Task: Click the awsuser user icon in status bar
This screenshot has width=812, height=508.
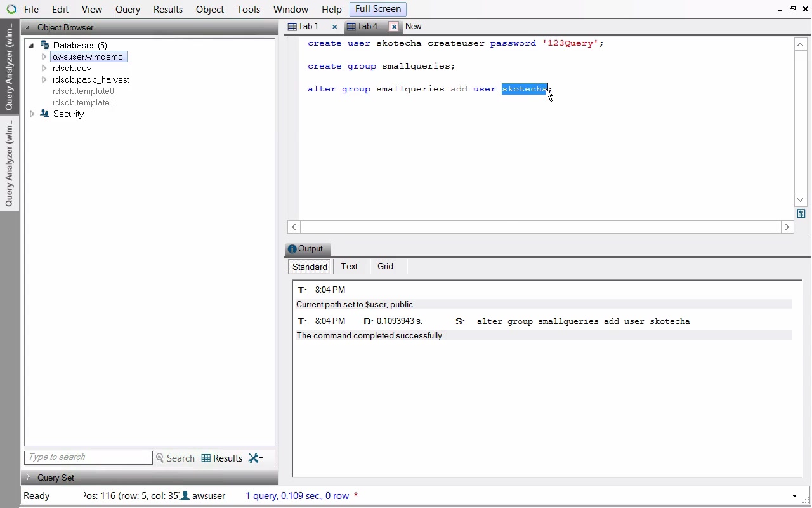Action: click(186, 496)
